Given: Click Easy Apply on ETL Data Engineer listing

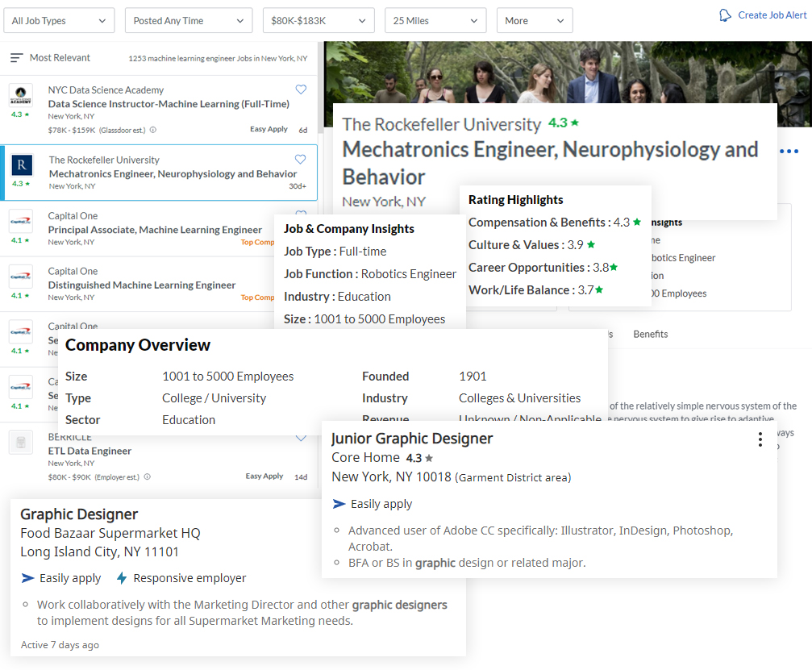Looking at the screenshot, I should (264, 476).
